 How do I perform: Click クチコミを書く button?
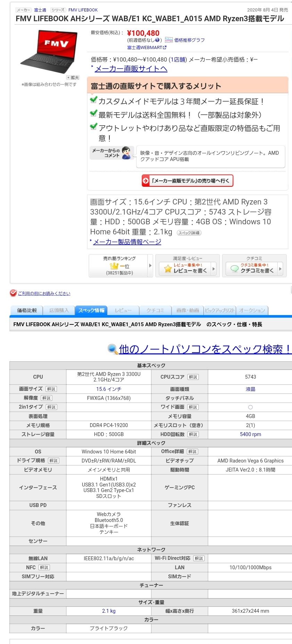pyautogui.click(x=254, y=268)
